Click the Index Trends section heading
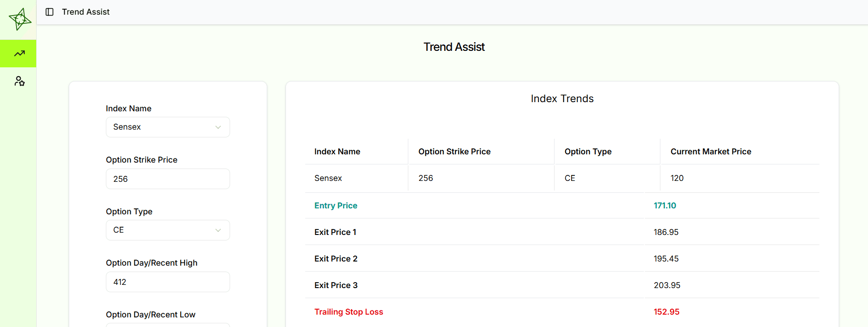Screen dimensions: 868x327 [562, 98]
